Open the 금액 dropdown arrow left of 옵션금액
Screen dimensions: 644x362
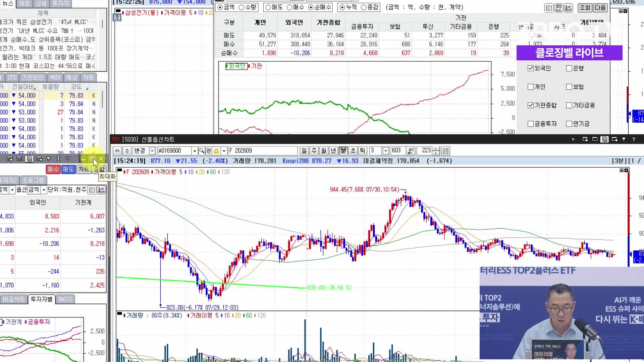point(12,190)
